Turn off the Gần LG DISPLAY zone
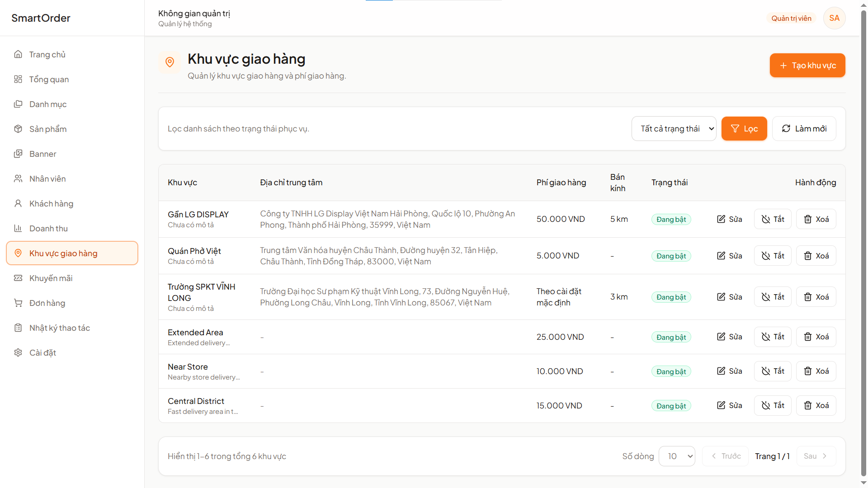The width and height of the screenshot is (868, 488). click(x=773, y=219)
